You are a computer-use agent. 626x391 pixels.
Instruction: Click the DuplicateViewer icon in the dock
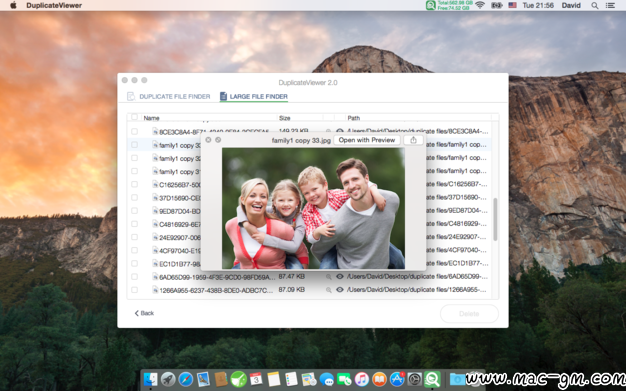(432, 379)
